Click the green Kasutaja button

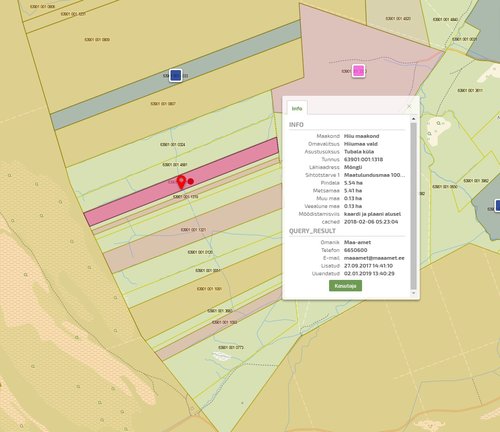345,286
